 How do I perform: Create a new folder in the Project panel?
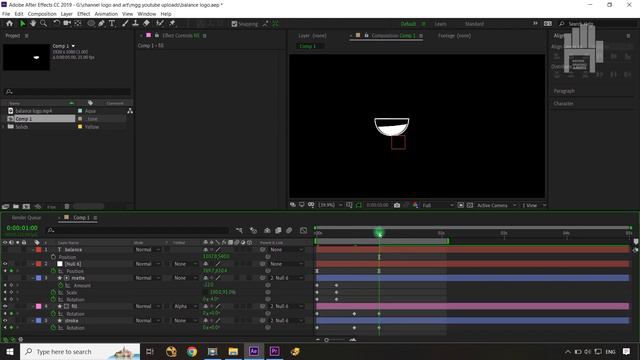tap(16, 207)
